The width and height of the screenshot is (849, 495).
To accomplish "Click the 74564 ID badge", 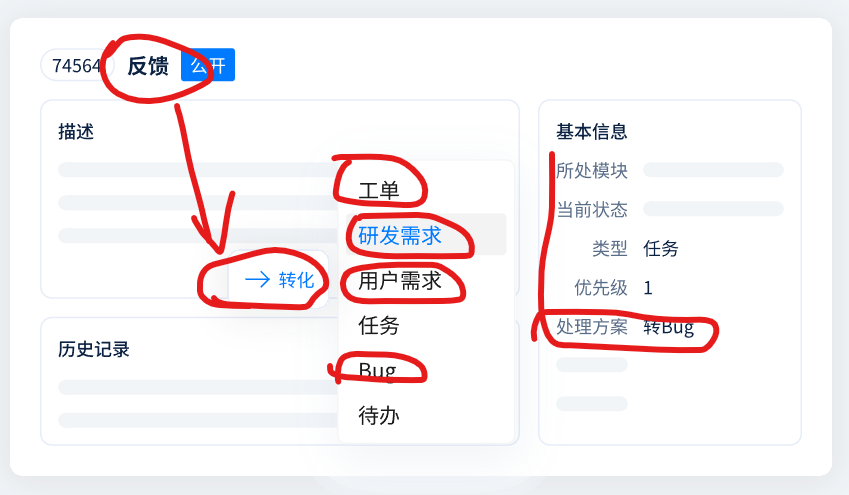I will pos(76,66).
